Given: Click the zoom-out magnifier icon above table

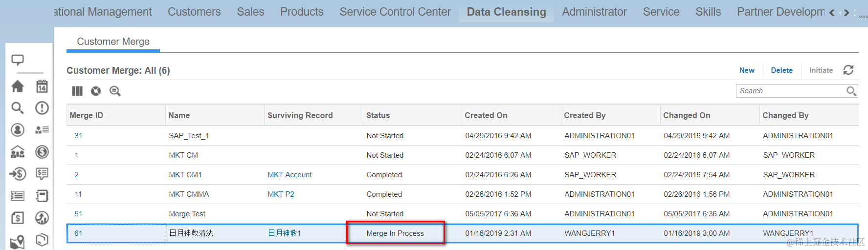Looking at the screenshot, I should (x=115, y=91).
